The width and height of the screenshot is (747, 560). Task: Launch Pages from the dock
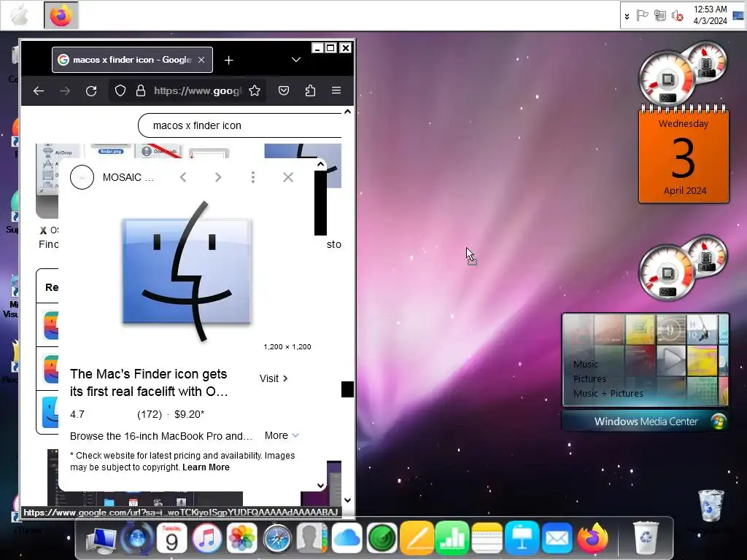[417, 538]
